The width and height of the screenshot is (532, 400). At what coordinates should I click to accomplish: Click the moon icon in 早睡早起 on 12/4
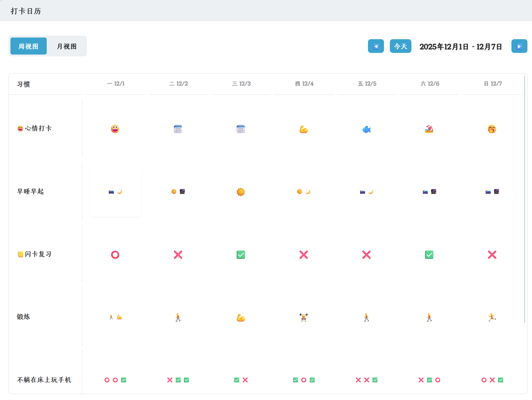[308, 192]
